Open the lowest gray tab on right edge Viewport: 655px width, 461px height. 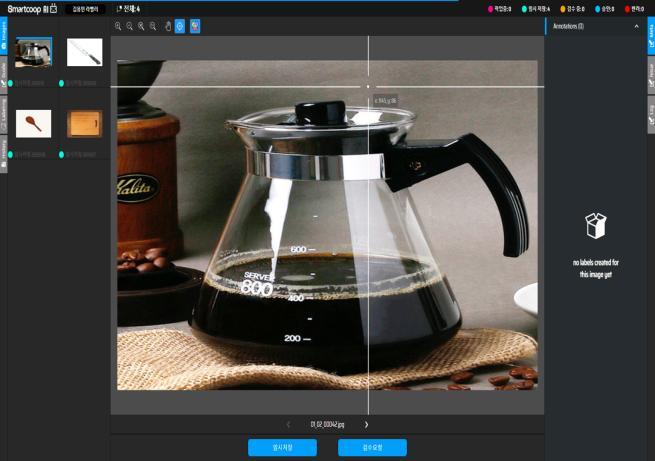pyautogui.click(x=651, y=114)
